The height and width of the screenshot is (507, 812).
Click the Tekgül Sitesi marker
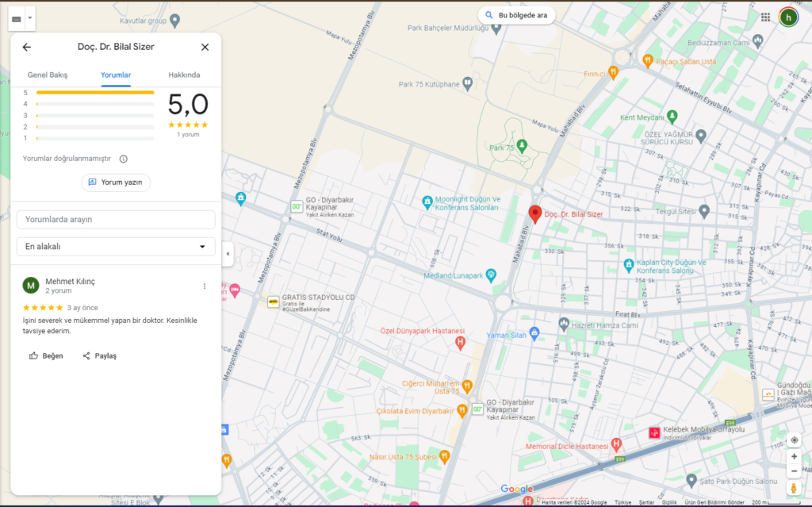[x=704, y=210]
